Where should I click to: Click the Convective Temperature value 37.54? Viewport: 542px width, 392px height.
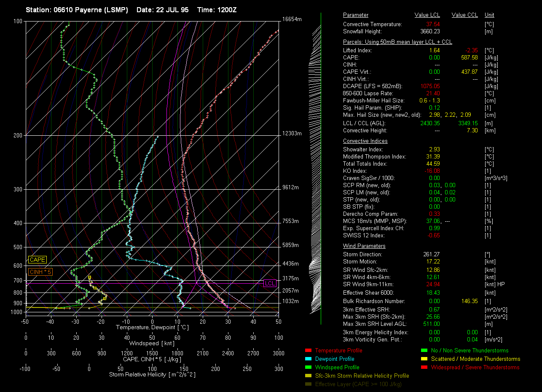tap(433, 24)
